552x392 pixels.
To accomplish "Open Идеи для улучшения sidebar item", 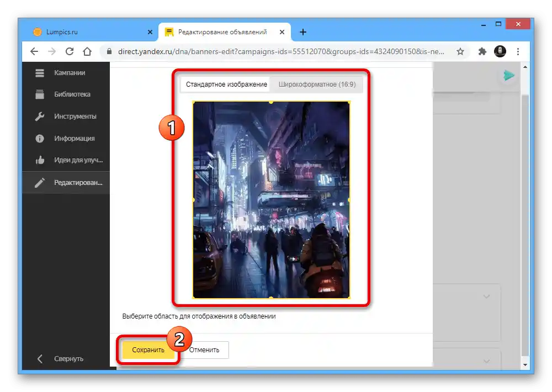I will click(66, 160).
